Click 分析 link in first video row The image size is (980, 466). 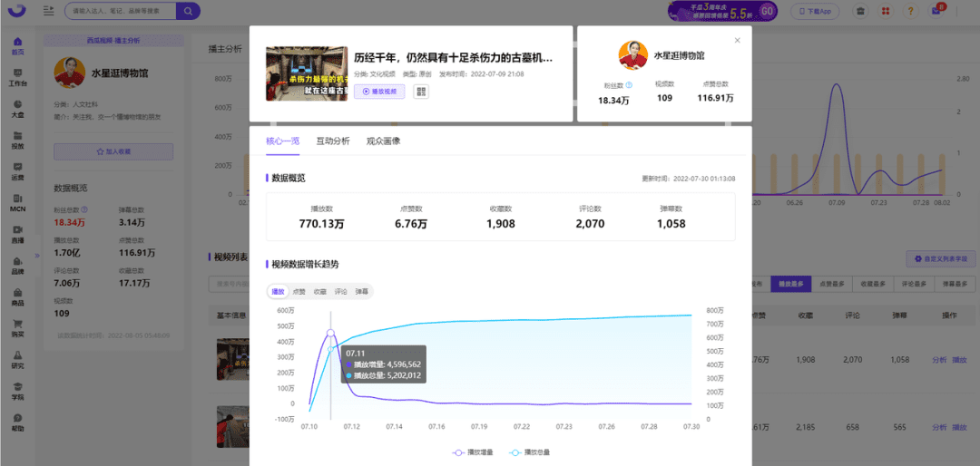click(939, 360)
